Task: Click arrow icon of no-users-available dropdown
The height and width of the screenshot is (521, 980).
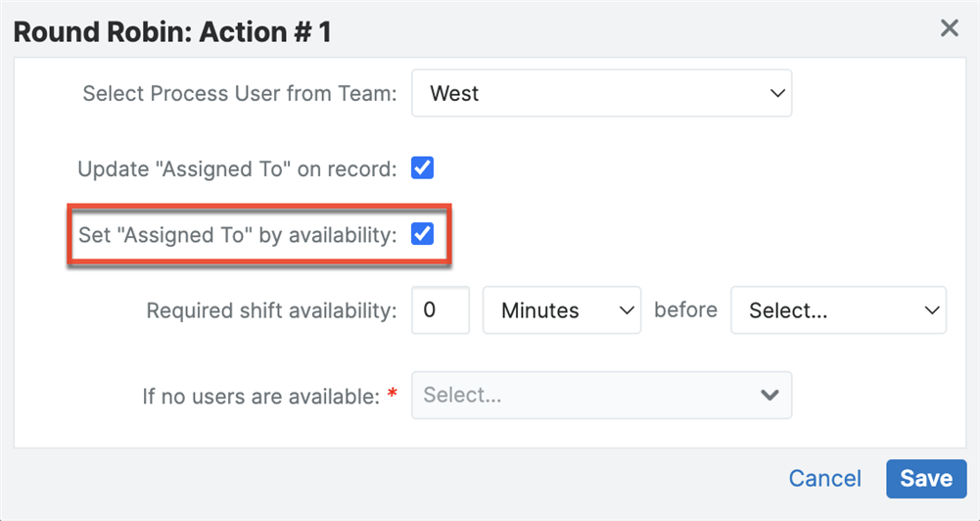Action: [x=770, y=395]
